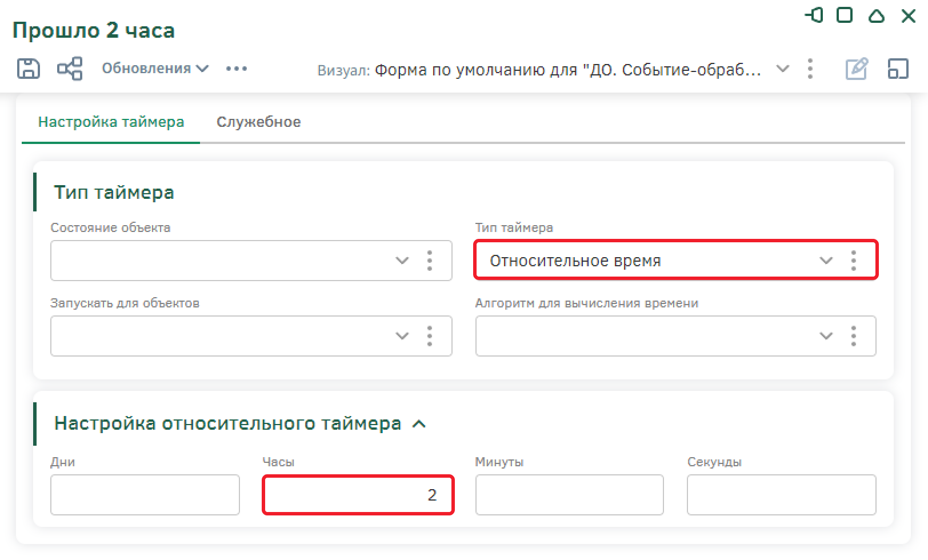The image size is (928, 560).
Task: Click the three-dots more actions icon
Action: click(236, 69)
